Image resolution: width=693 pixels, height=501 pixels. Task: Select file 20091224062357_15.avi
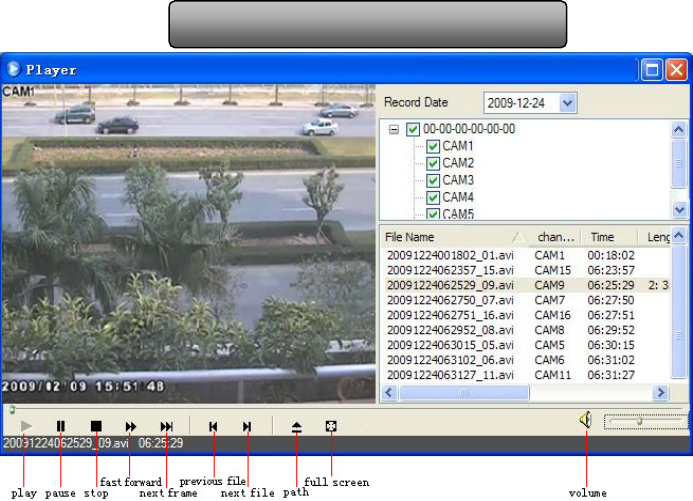[x=450, y=270]
